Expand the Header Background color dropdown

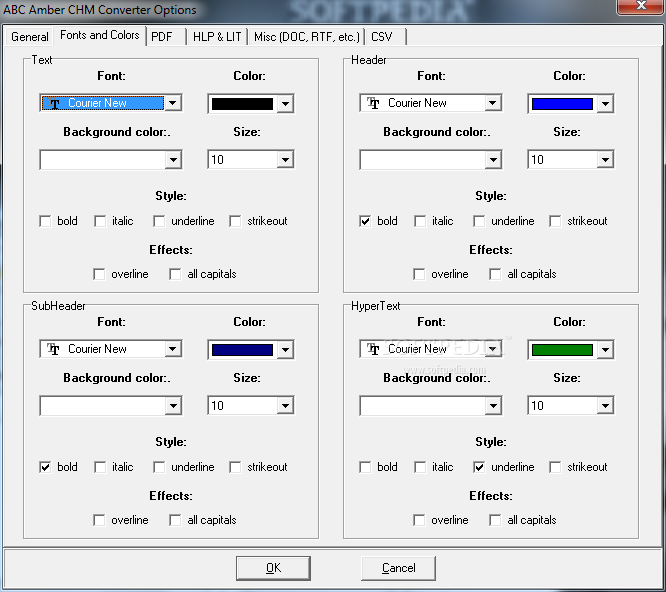point(493,160)
